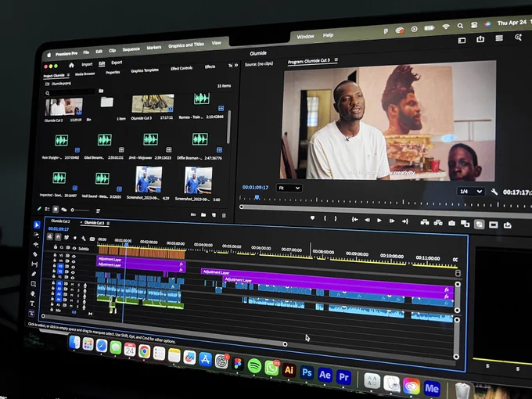
Task: Go to Home screen icon
Action: pos(71,65)
